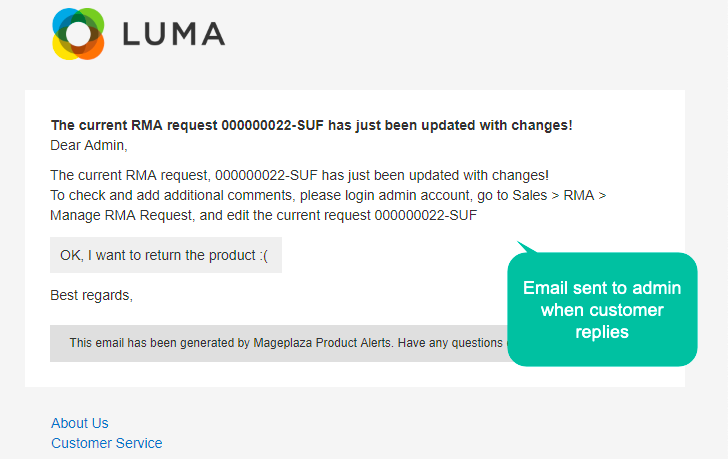728x459 pixels.
Task: Click the gray Mageplaza footer notice bar
Action: click(x=279, y=343)
